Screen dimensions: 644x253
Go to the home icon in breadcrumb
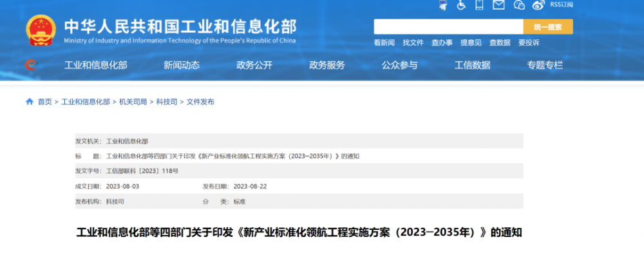[30, 102]
